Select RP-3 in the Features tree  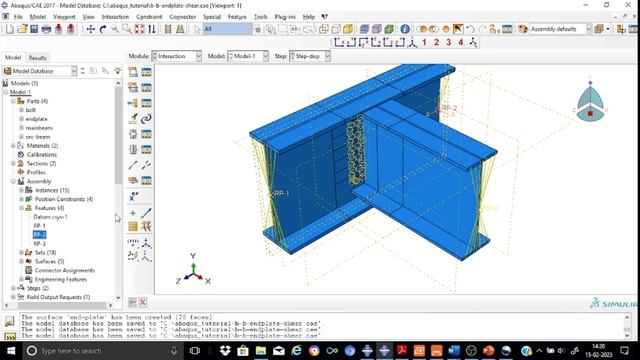(x=39, y=244)
